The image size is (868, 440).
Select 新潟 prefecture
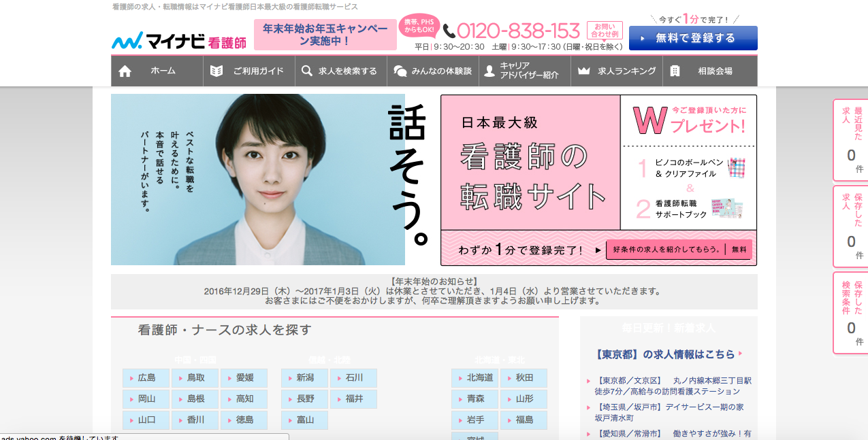[x=305, y=378]
